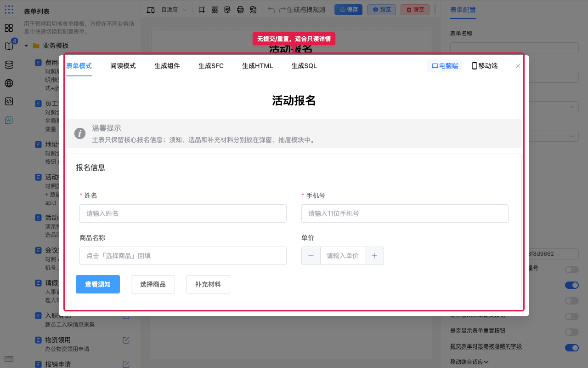Open the book icon with badge 4

[9, 46]
